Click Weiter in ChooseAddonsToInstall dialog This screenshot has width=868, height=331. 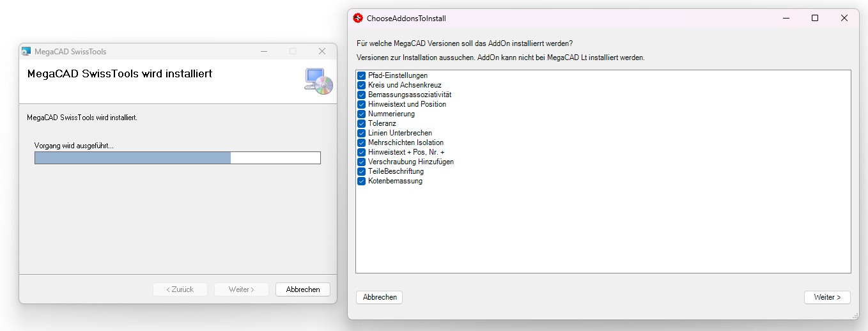[x=827, y=297]
